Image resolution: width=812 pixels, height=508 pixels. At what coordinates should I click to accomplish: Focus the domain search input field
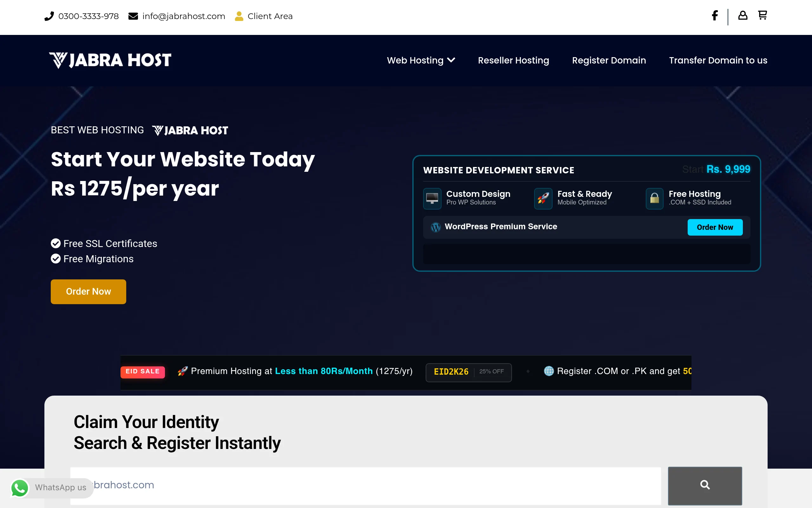365,485
